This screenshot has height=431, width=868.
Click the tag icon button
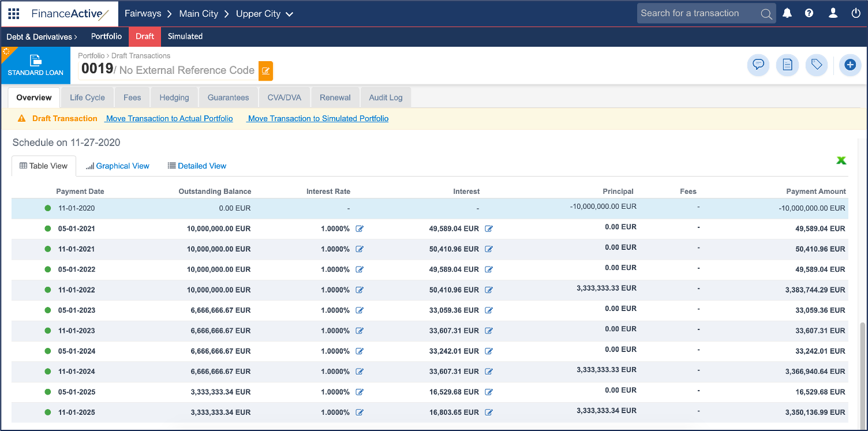coord(816,65)
